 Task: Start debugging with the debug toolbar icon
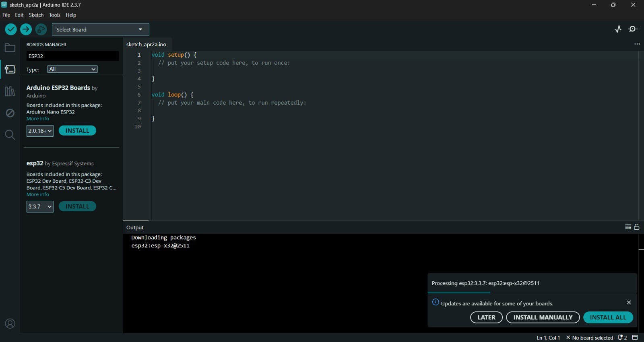(x=41, y=29)
